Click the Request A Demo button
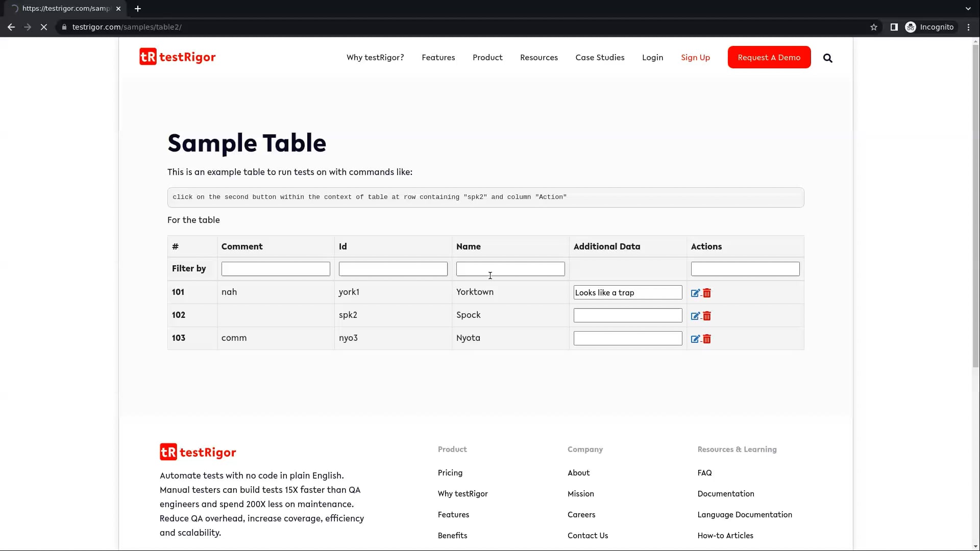980x551 pixels. (x=769, y=57)
